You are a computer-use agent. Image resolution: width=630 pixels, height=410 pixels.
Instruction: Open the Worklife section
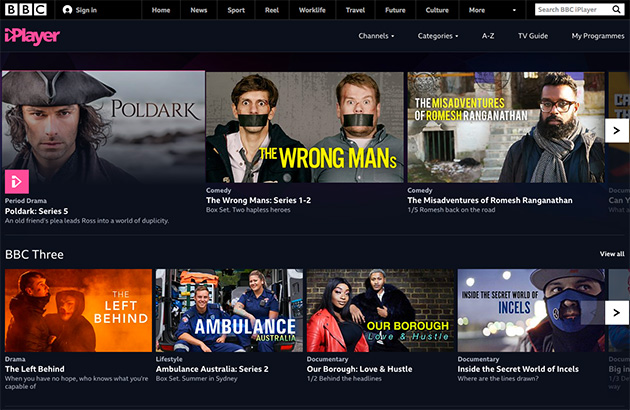[x=312, y=10]
